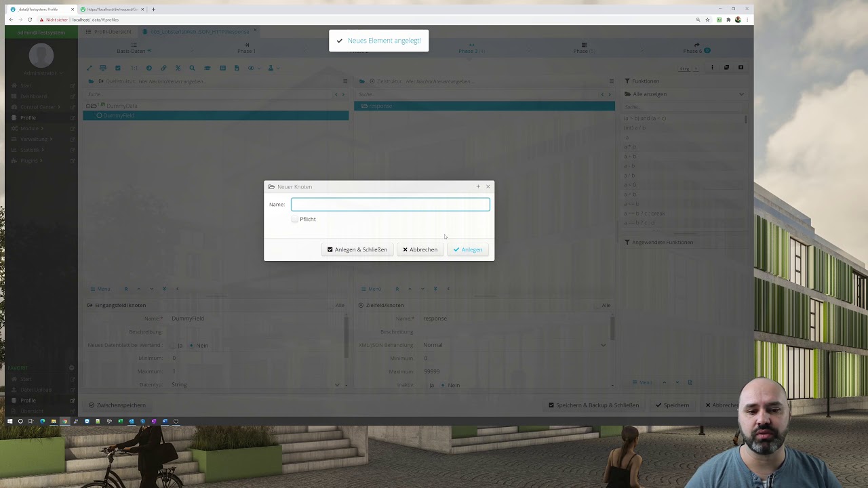Select the DummyData tree node
Screen dimensions: 868x488
click(121, 106)
